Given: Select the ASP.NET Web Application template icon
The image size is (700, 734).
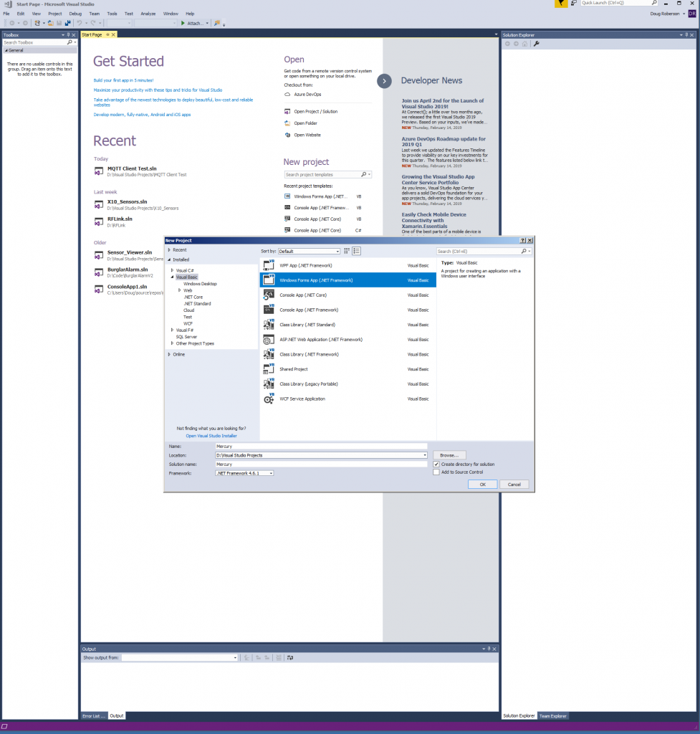Looking at the screenshot, I should click(269, 339).
